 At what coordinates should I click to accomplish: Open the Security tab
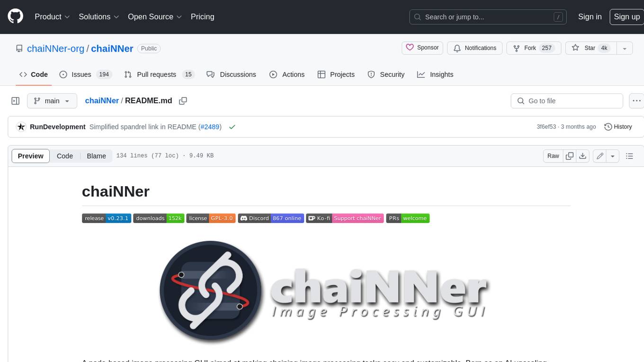pos(386,74)
